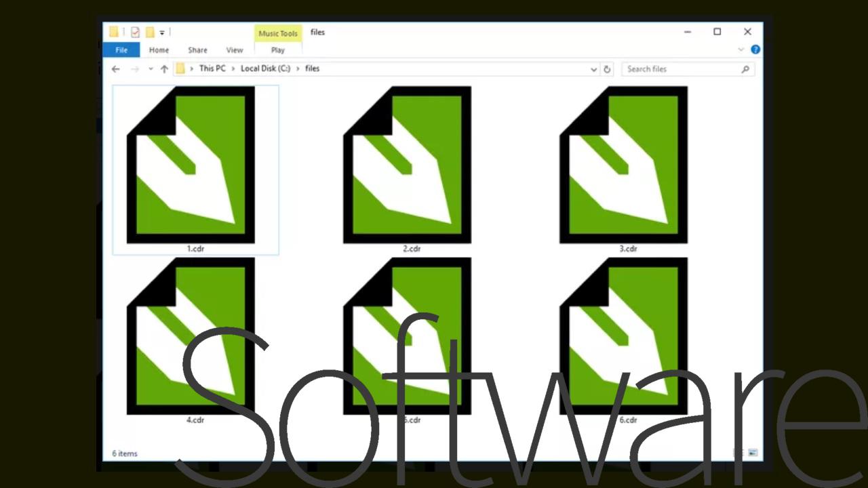The image size is (868, 488).
Task: Switch to the Share ribbon tab
Action: click(197, 50)
